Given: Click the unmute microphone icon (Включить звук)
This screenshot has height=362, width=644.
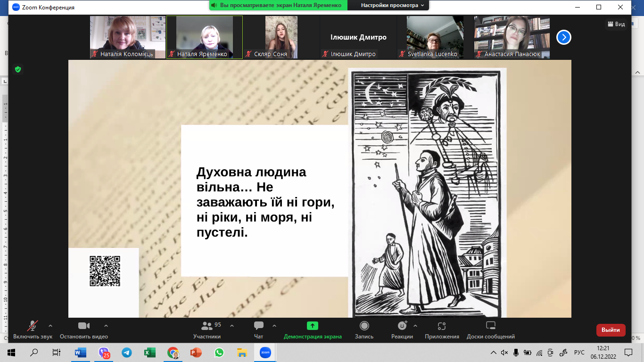Looking at the screenshot, I should click(x=33, y=326).
